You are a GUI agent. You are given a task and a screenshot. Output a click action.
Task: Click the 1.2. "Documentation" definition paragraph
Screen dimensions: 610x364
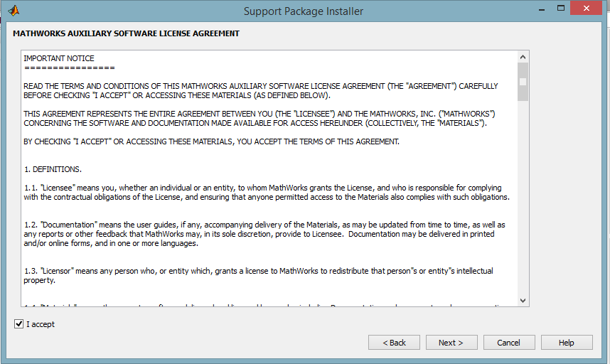(x=264, y=234)
